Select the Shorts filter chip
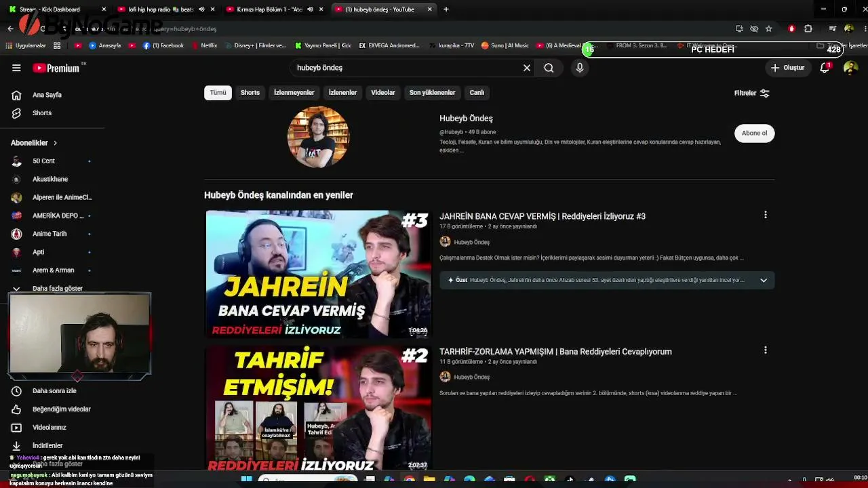868x488 pixels. [x=250, y=93]
